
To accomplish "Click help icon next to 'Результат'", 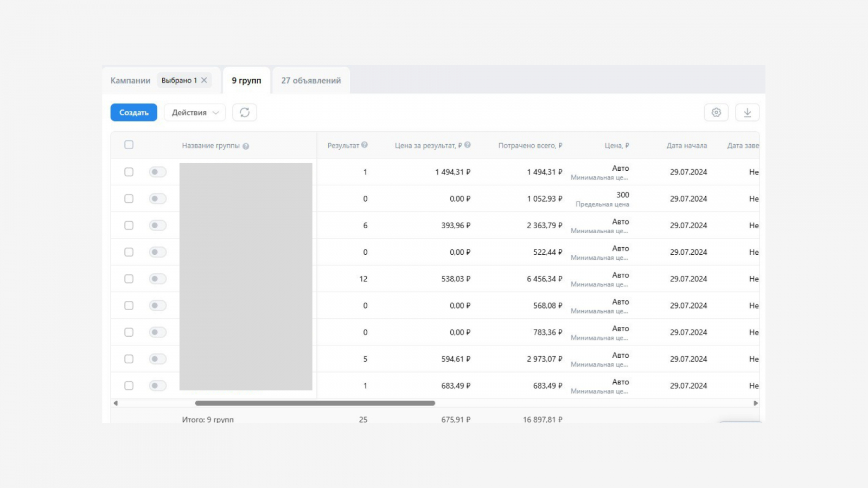I will [365, 145].
